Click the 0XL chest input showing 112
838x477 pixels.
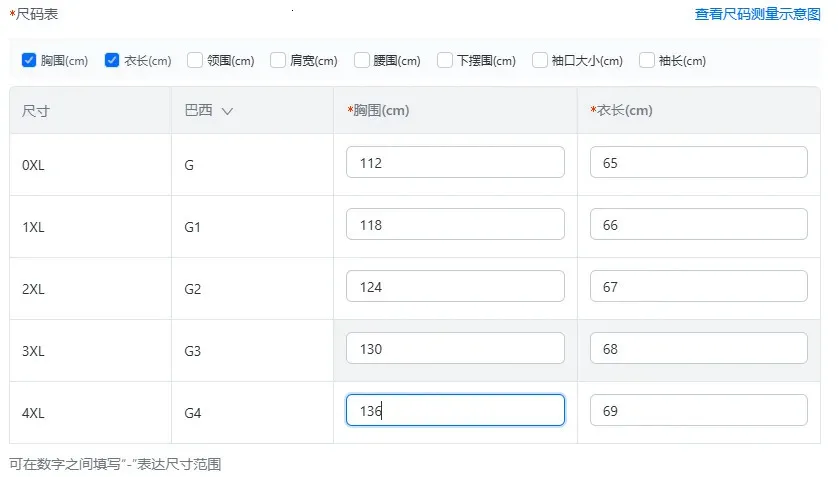[455, 163]
